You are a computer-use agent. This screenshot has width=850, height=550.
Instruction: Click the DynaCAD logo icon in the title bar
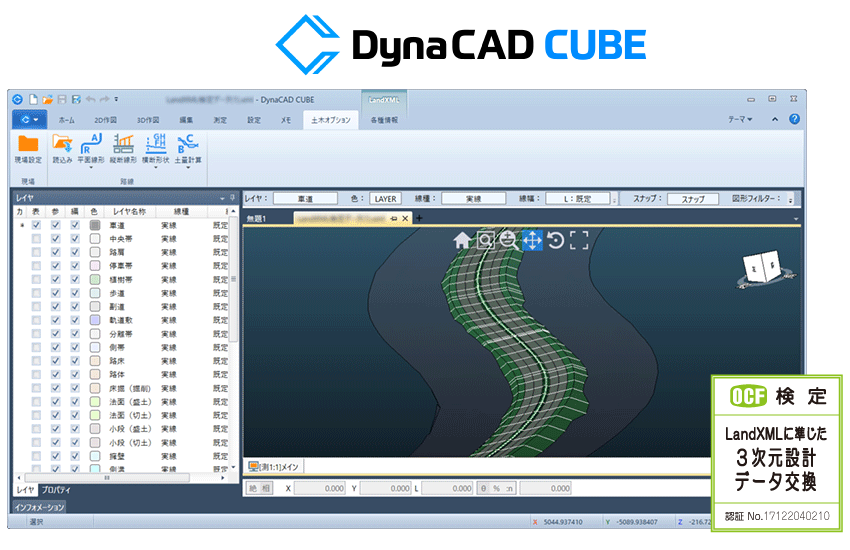point(17,99)
